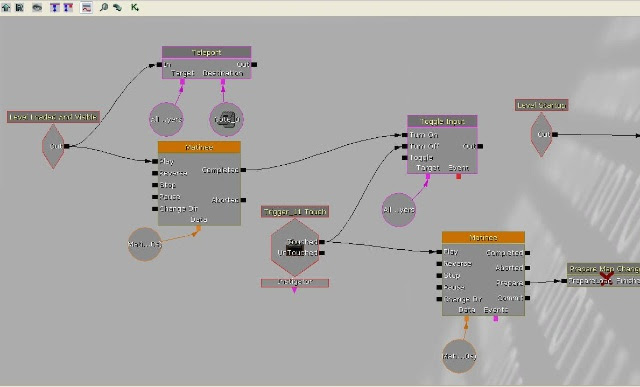640x387 pixels.
Task: Toggle the curved-connections toolbar button
Action: pyautogui.click(x=86, y=7)
